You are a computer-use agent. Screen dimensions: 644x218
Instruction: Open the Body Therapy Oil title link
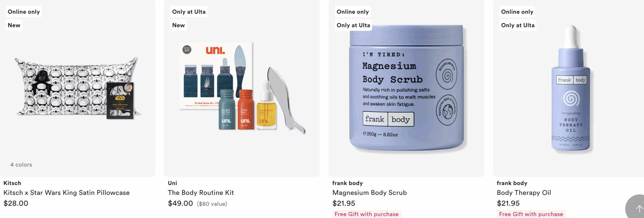tap(524, 193)
